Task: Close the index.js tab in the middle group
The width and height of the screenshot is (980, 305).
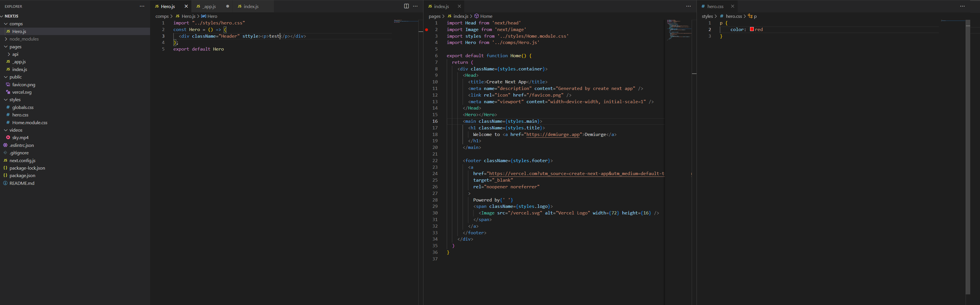Action: tap(459, 6)
